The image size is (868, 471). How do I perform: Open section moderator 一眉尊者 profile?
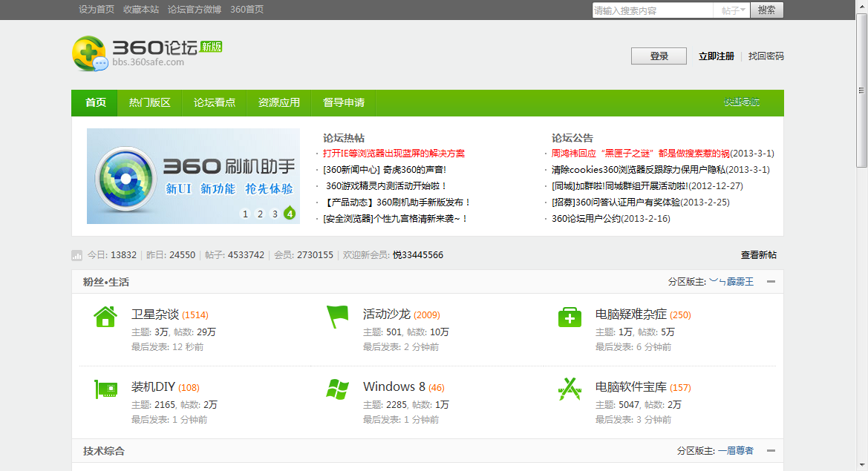736,451
